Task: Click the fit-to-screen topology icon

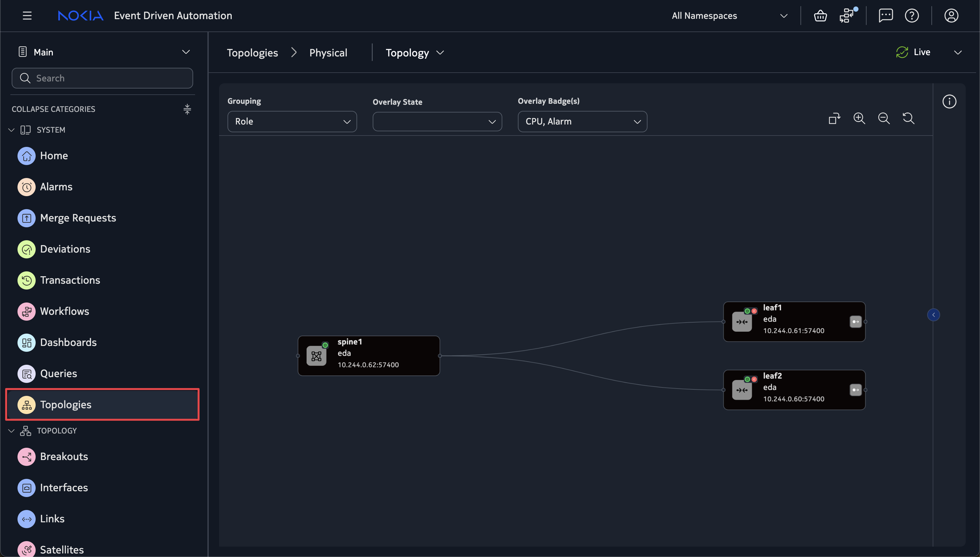Action: coord(834,118)
